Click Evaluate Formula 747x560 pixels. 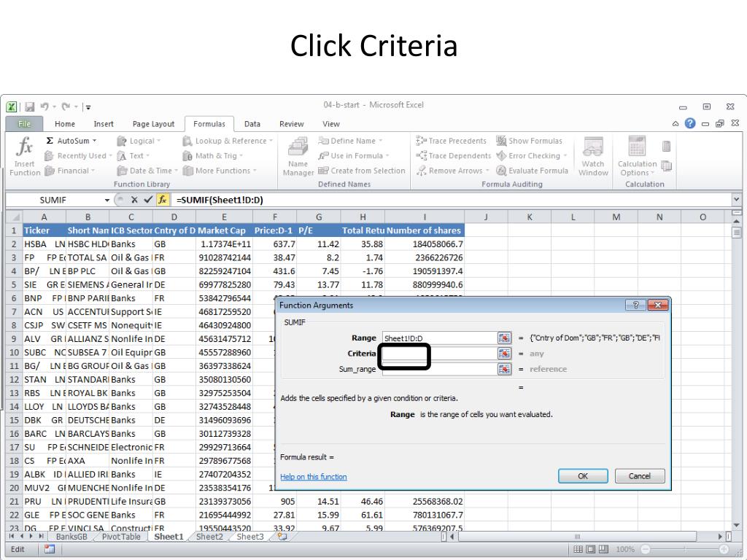532,171
